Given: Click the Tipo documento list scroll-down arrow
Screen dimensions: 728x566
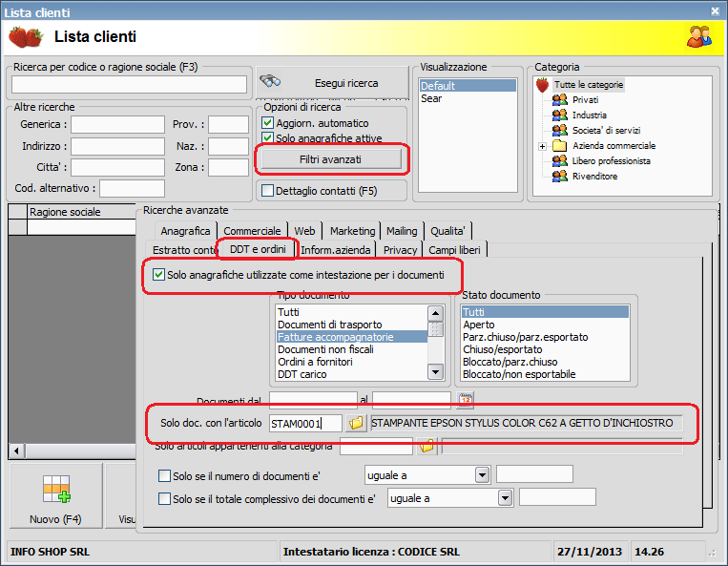Looking at the screenshot, I should (x=435, y=372).
